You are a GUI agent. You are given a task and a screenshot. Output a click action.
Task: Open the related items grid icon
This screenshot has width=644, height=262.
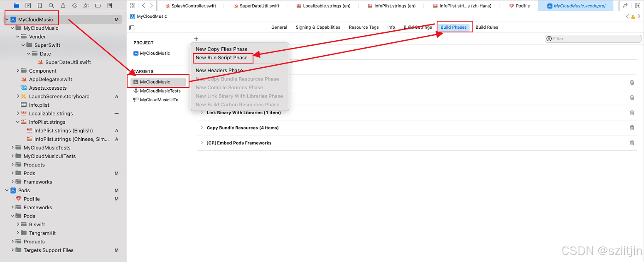133,6
